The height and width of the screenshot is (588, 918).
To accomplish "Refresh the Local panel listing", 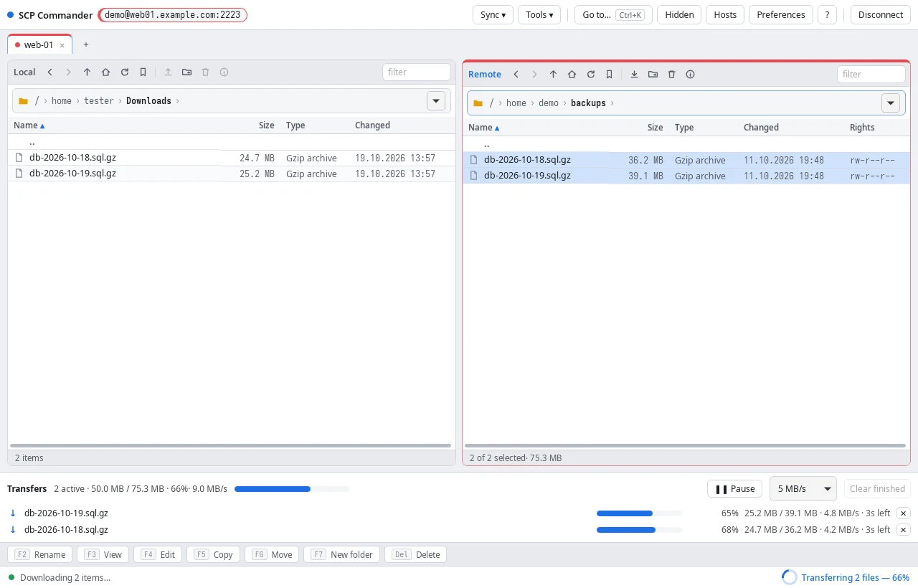I will coord(125,72).
